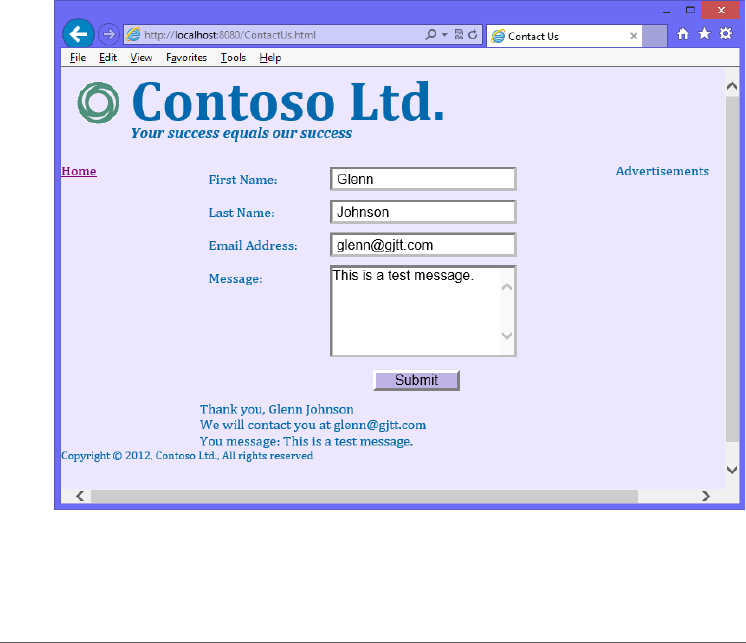Click the Message box scroll up arrow

pyautogui.click(x=507, y=287)
